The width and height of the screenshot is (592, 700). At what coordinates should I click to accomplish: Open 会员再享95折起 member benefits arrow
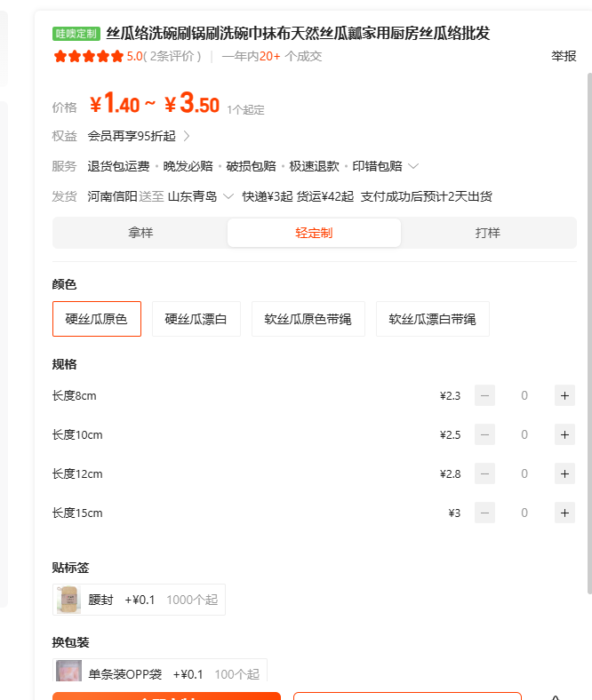pos(187,136)
